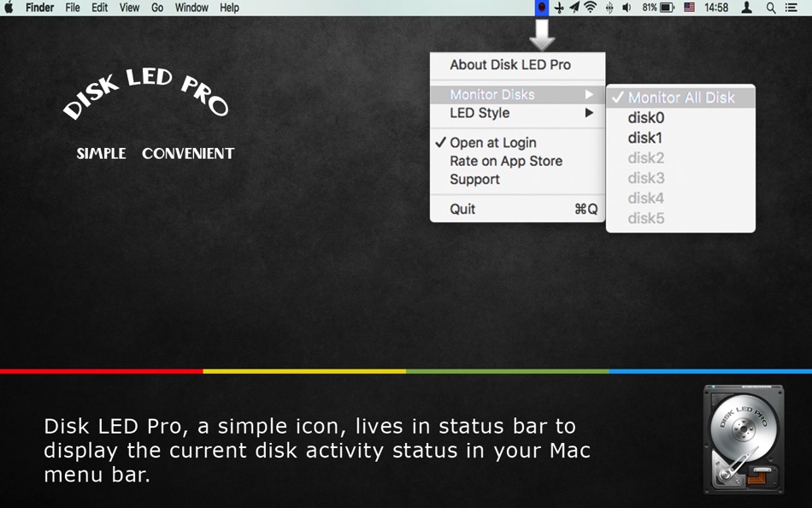812x508 pixels.
Task: Toggle Open at Login option
Action: (517, 143)
